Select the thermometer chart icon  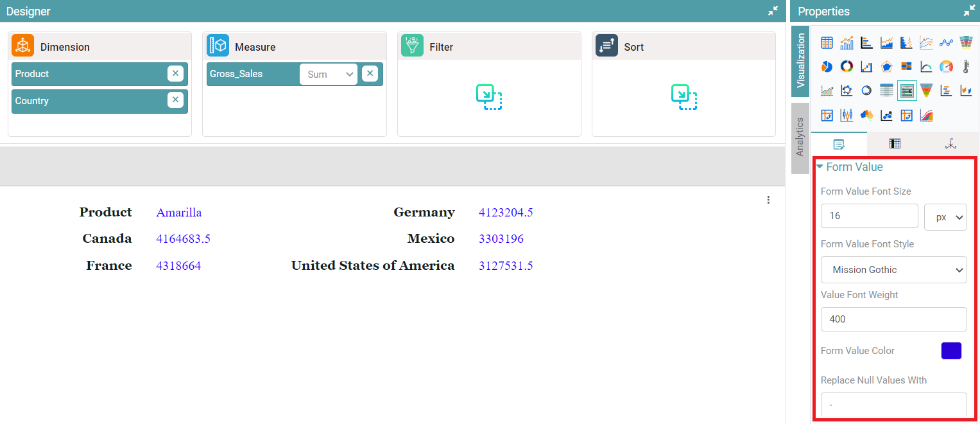point(966,67)
